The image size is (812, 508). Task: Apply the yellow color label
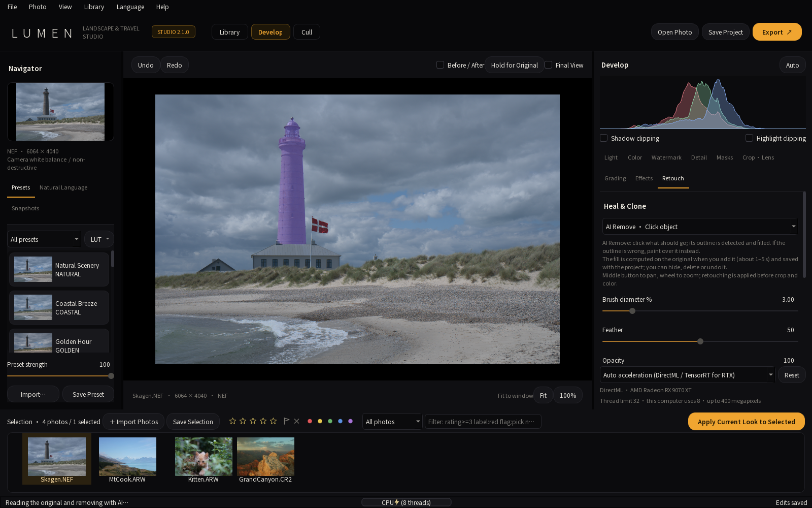pyautogui.click(x=320, y=421)
